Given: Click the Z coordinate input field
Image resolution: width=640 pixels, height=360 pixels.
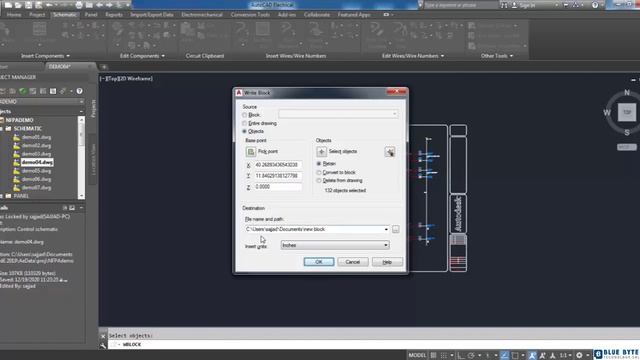Looking at the screenshot, I should (278, 187).
